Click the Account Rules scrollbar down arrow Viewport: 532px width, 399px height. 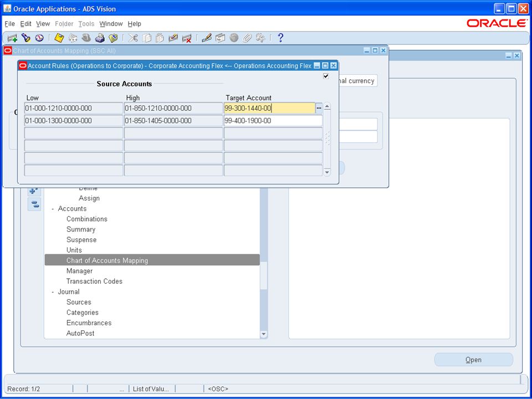327,172
